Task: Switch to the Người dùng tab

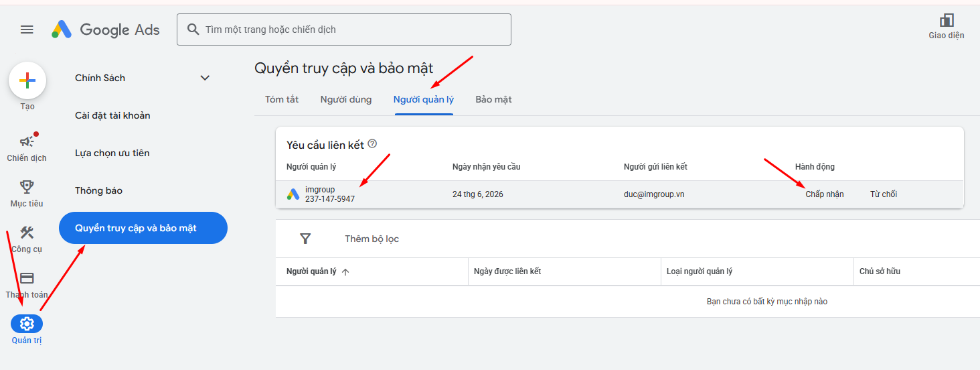Action: pyautogui.click(x=346, y=99)
